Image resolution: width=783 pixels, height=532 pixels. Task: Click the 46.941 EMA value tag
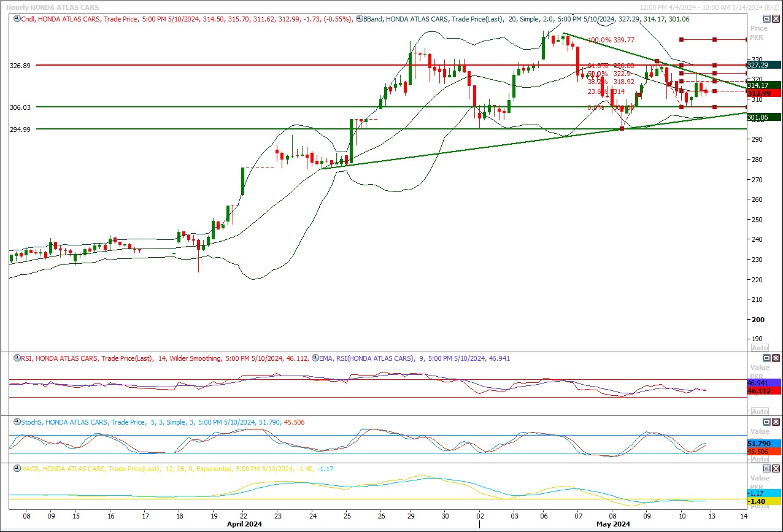(x=764, y=382)
